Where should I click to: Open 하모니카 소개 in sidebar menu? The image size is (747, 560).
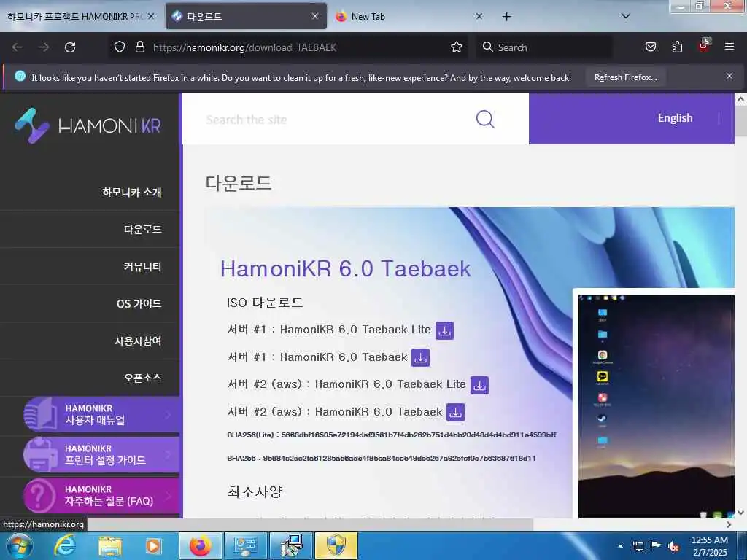(x=132, y=192)
